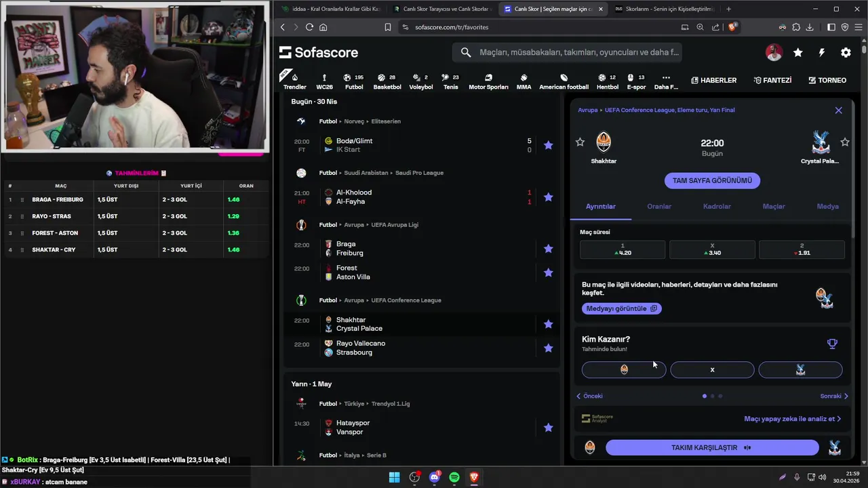Screen dimensions: 868x488
Task: Close the match detail panel
Action: (x=838, y=110)
